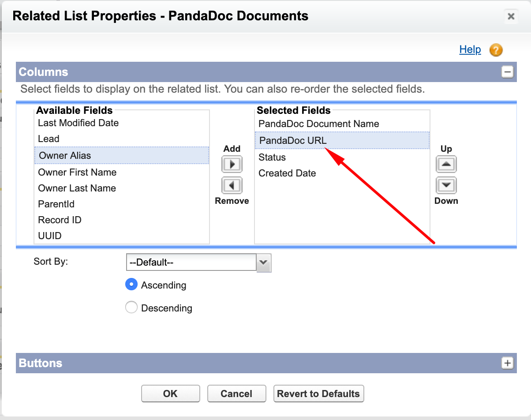Select Descending sort order
Viewport: 531px width, 420px height.
pyautogui.click(x=131, y=307)
